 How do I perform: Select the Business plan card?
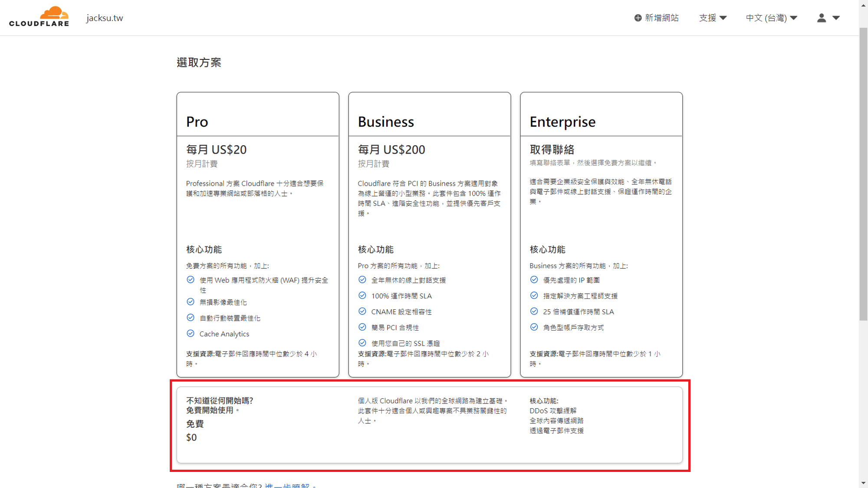click(430, 234)
